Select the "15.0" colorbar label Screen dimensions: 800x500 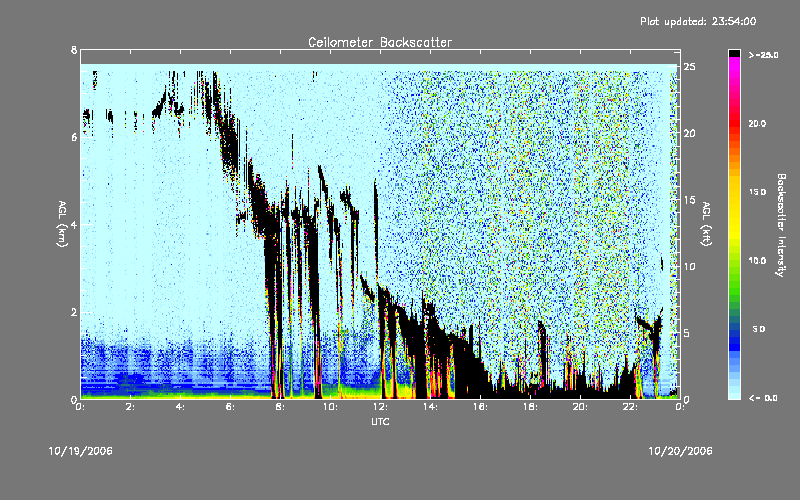tap(757, 192)
